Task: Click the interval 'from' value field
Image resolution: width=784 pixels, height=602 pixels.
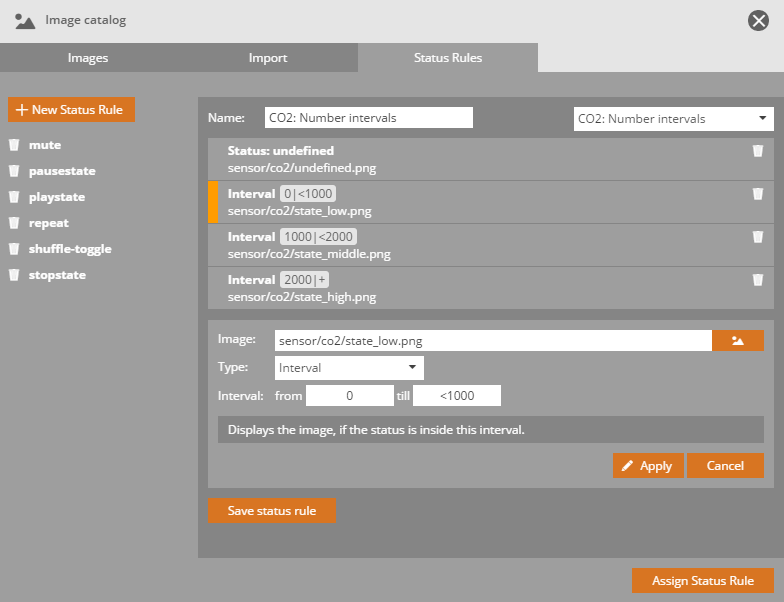Action: click(349, 396)
